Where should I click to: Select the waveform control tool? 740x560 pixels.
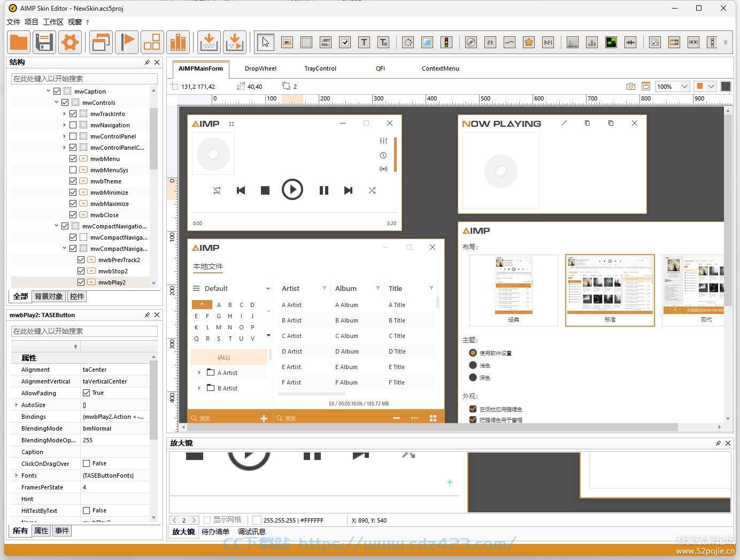(x=630, y=42)
